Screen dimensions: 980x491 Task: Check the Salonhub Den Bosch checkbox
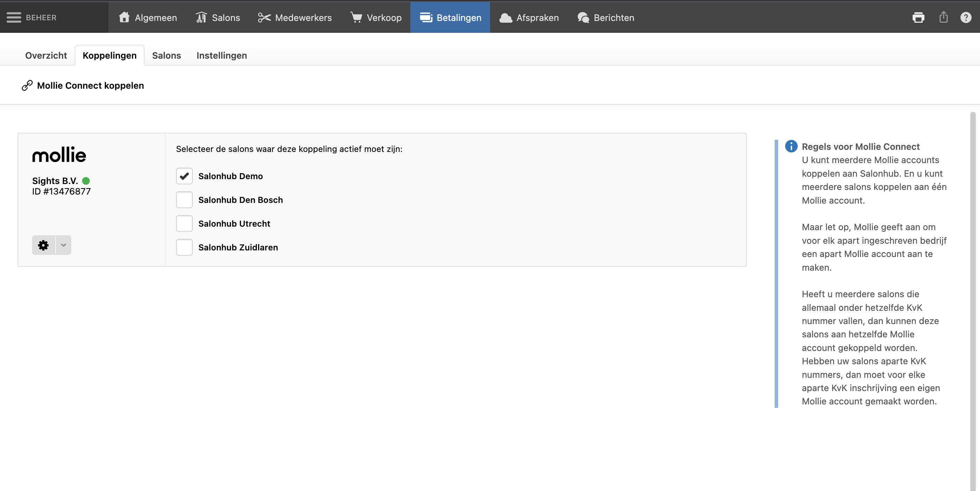(x=184, y=200)
